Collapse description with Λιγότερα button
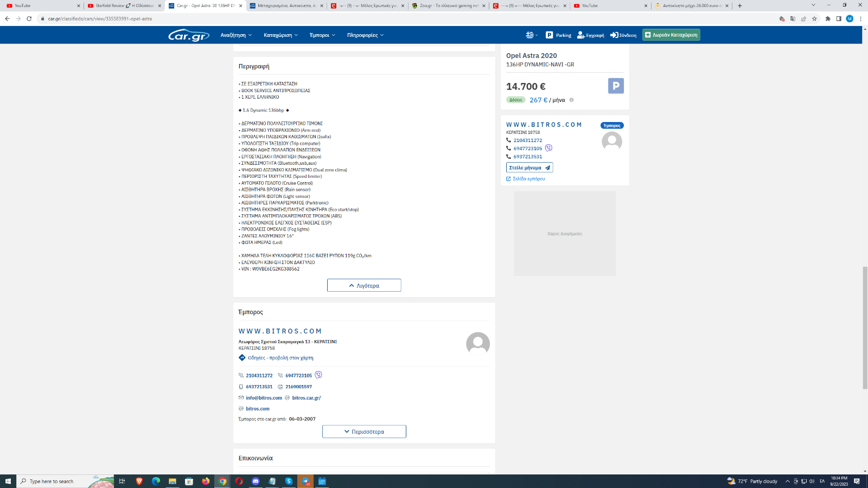Image resolution: width=868 pixels, height=488 pixels. (x=364, y=285)
